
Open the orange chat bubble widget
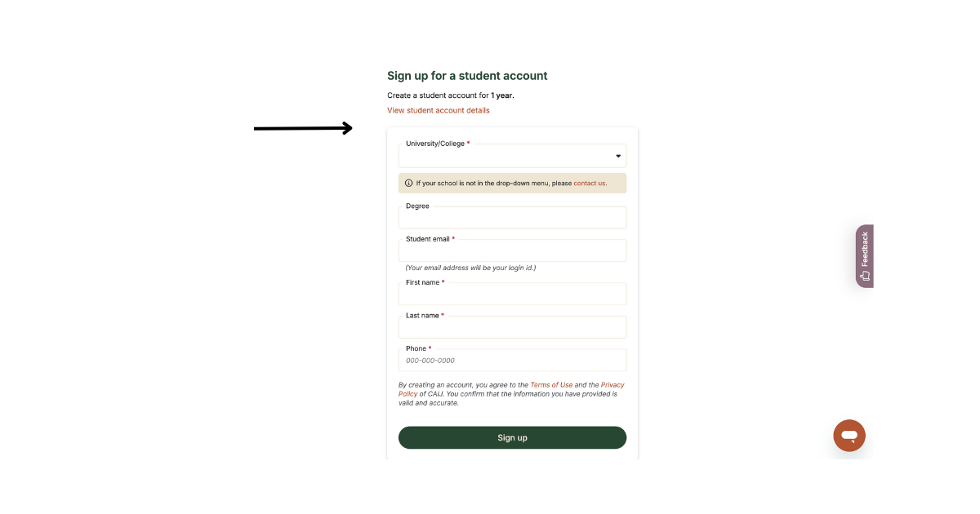click(849, 436)
